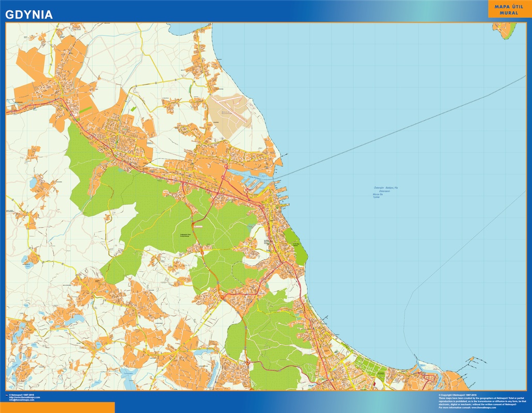532x413 pixels.
Task: Select the GDYNIA map title
Action: [x=28, y=14]
